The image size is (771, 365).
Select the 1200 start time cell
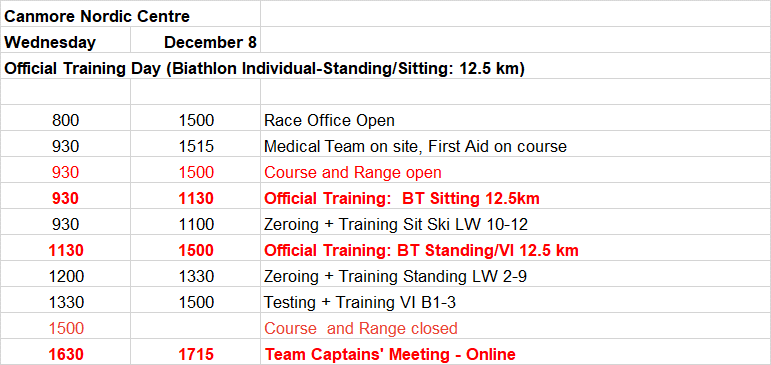click(65, 276)
